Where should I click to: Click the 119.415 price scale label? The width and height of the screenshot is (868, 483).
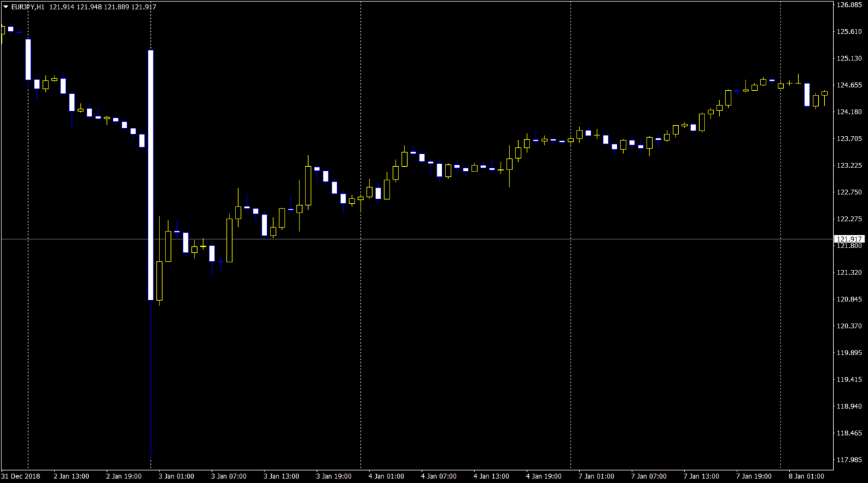point(848,379)
